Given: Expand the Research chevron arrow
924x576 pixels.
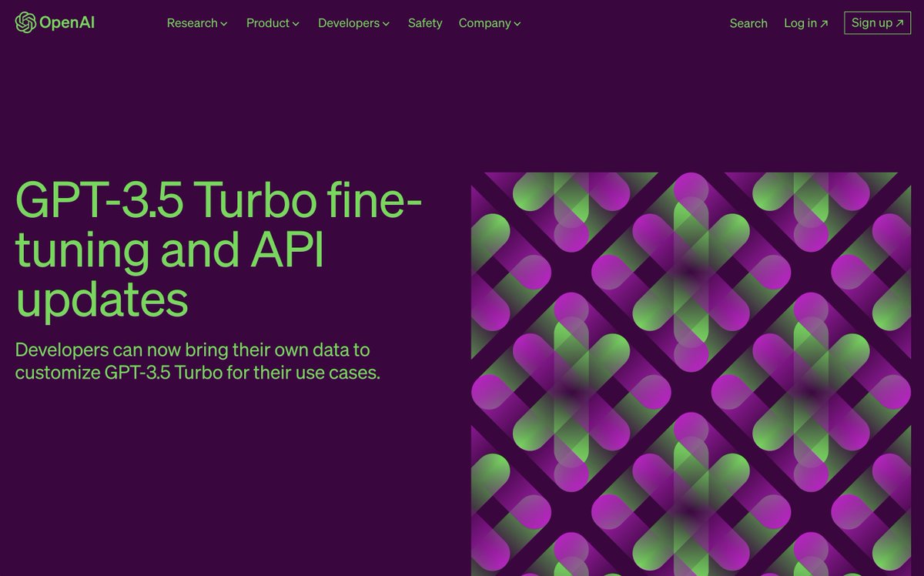Looking at the screenshot, I should pos(224,24).
